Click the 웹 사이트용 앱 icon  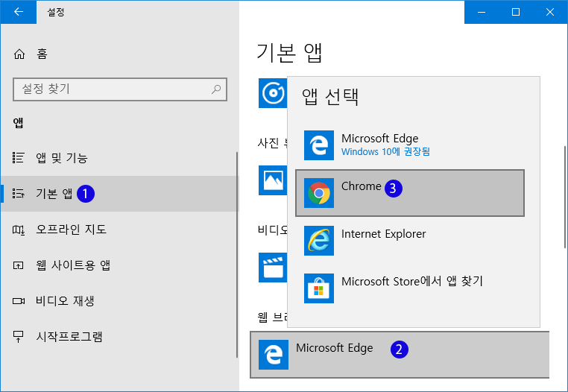(x=19, y=265)
